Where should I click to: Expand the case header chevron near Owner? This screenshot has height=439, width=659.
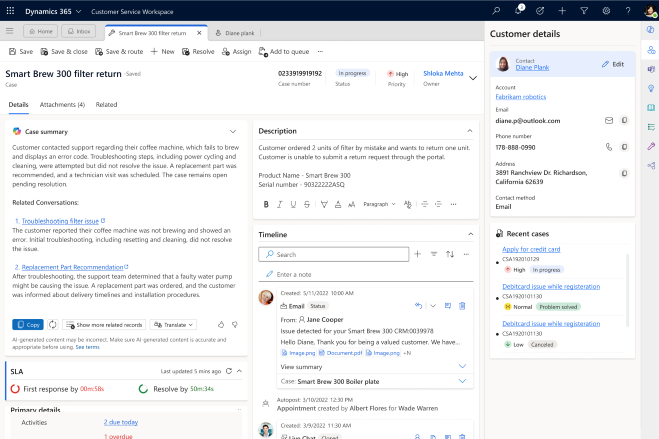click(473, 78)
